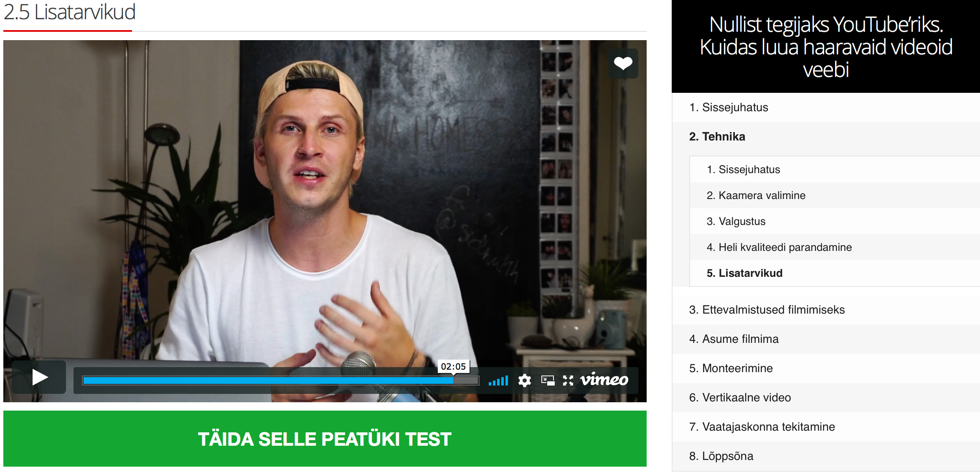The width and height of the screenshot is (980, 475).
Task: Expand chapter 3. Ettevalmistused filmimiseks
Action: pyautogui.click(x=826, y=310)
